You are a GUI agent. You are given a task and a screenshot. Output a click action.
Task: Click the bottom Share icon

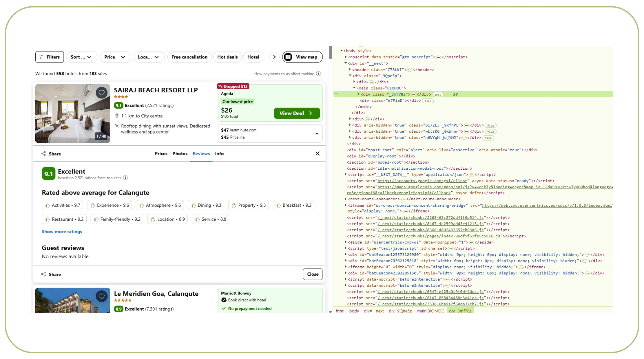[43, 274]
